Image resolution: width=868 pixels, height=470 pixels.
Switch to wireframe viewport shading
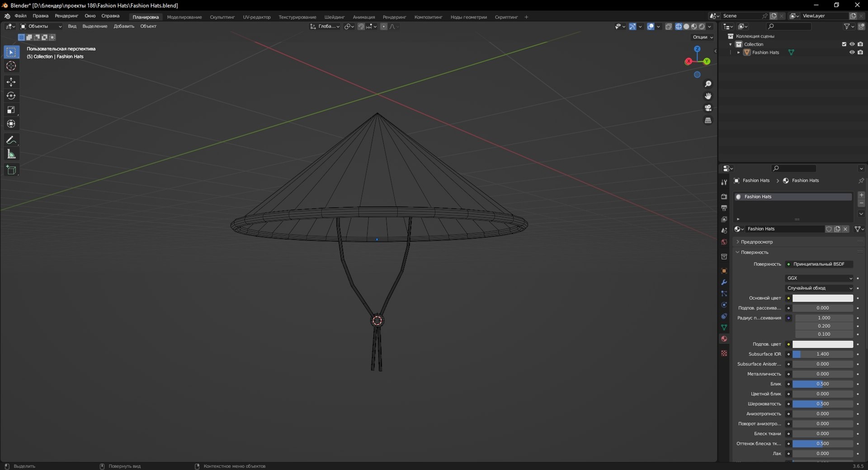[x=679, y=27]
